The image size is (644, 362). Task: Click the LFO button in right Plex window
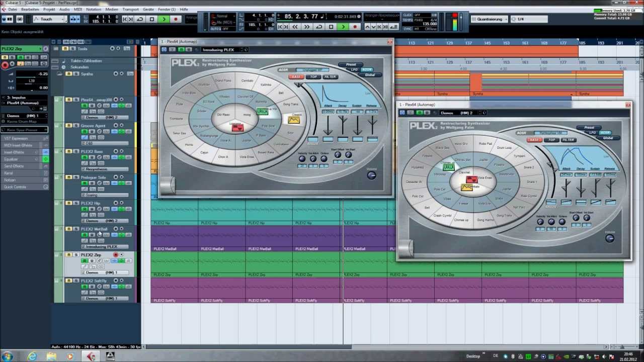click(593, 133)
